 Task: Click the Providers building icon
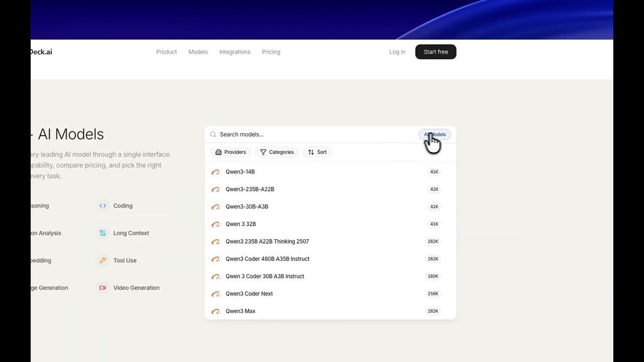click(x=218, y=152)
